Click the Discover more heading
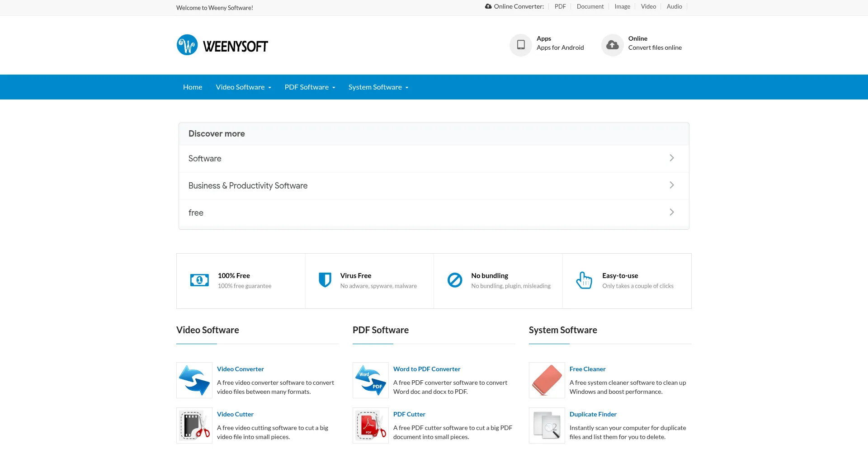This screenshot has height=449, width=868. pyautogui.click(x=217, y=134)
